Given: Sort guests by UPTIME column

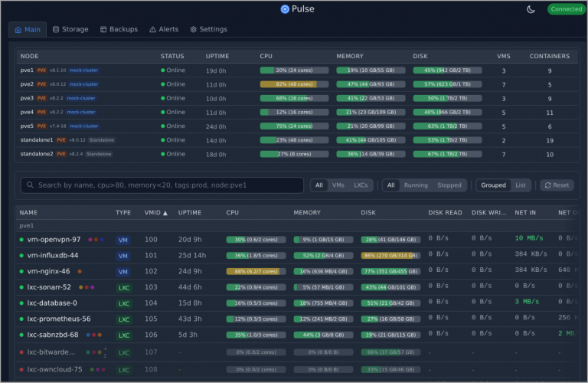Looking at the screenshot, I should pos(189,213).
